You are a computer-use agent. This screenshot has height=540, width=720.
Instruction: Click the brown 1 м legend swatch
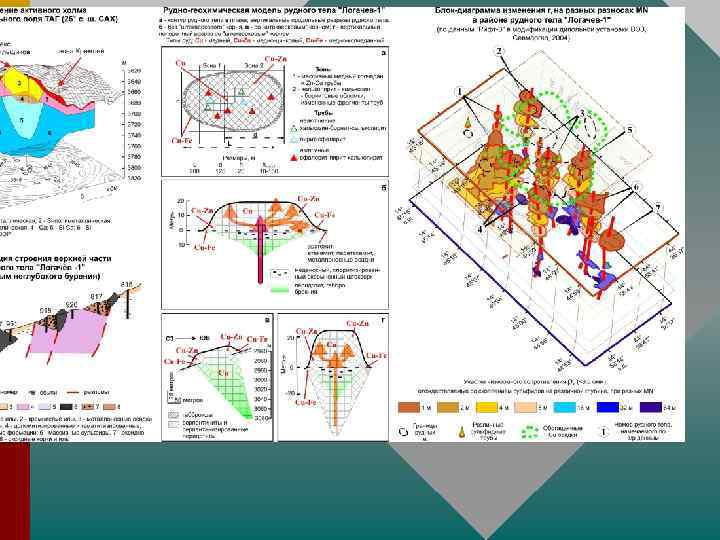pyautogui.click(x=409, y=407)
